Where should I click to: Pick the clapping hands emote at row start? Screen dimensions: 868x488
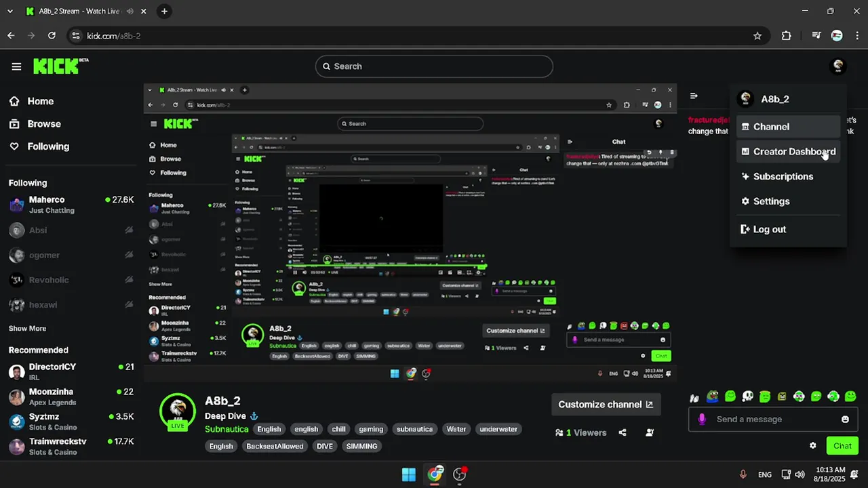click(694, 398)
